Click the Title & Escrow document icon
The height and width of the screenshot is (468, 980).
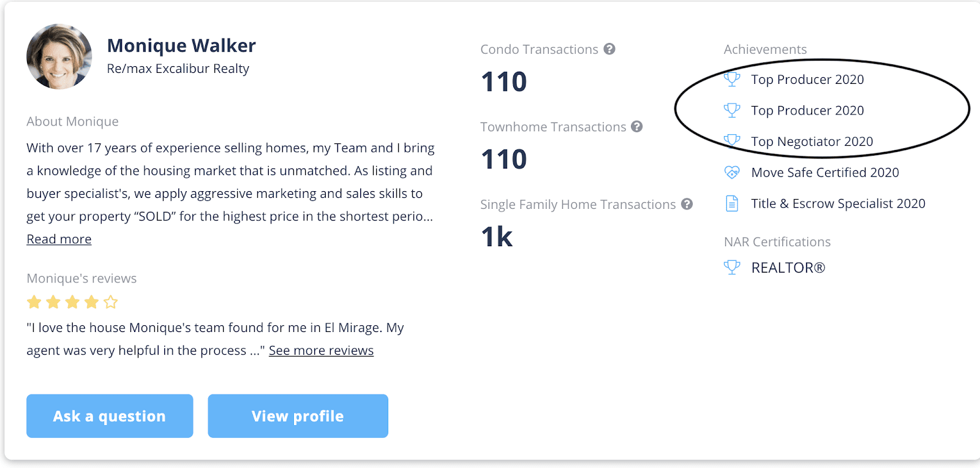coord(732,203)
